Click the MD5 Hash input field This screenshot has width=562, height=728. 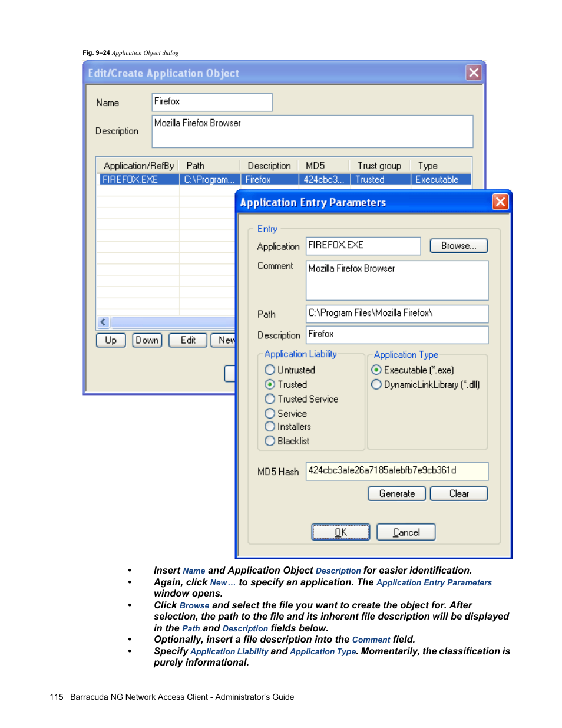tap(397, 471)
